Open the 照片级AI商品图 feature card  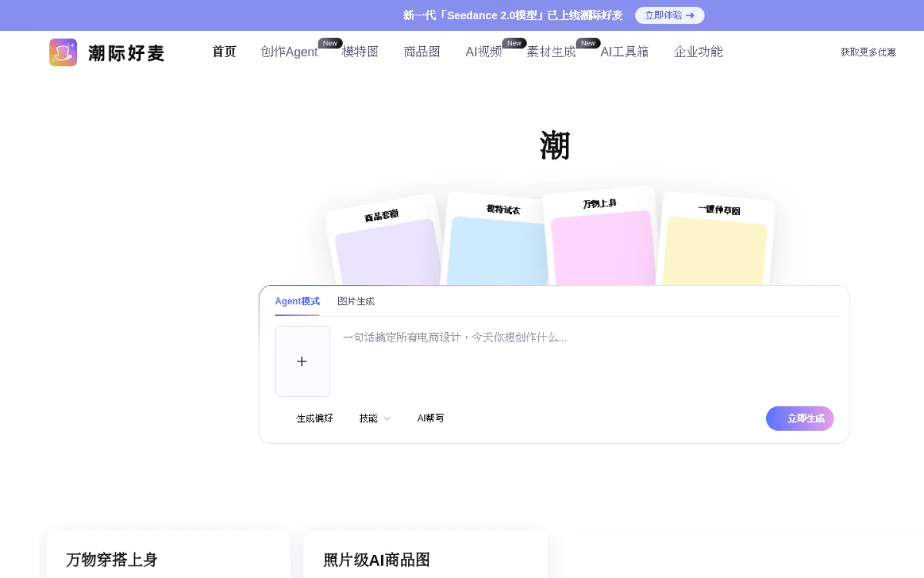(x=425, y=555)
